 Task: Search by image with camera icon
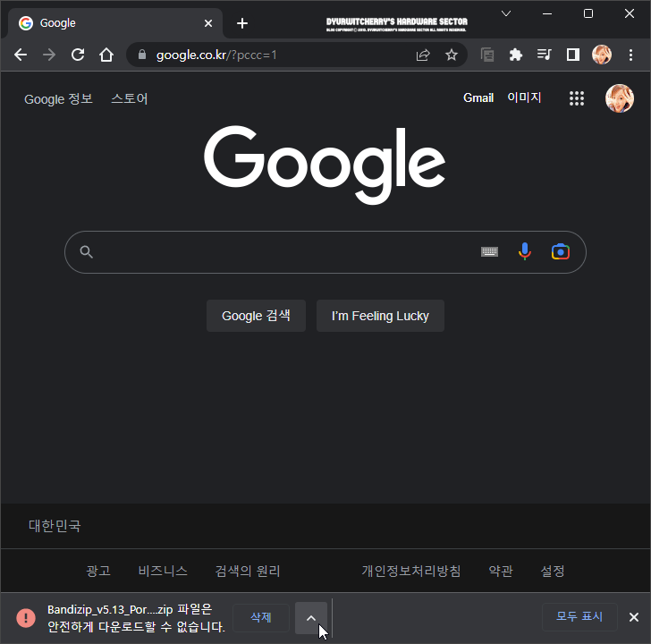coord(561,251)
